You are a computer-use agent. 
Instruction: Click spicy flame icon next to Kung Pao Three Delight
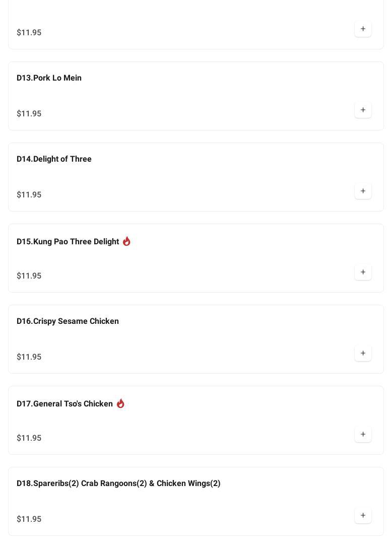pos(126,241)
